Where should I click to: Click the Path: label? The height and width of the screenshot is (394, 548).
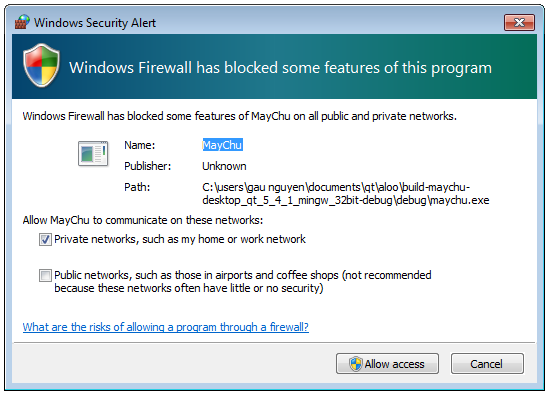point(137,187)
